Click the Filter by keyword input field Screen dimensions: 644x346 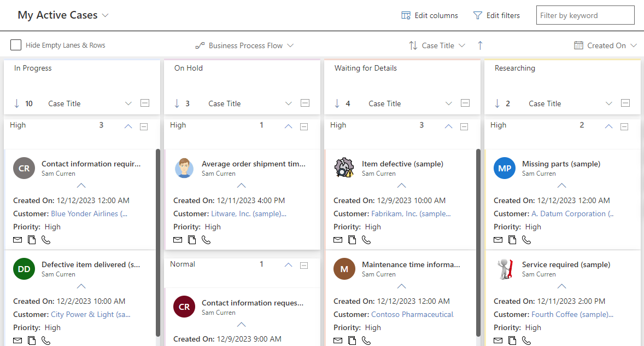pyautogui.click(x=584, y=15)
